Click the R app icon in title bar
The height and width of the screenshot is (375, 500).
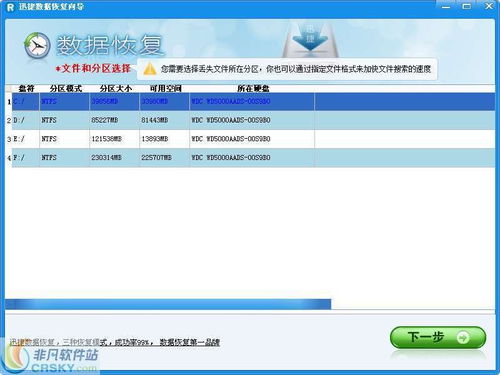(x=10, y=7)
